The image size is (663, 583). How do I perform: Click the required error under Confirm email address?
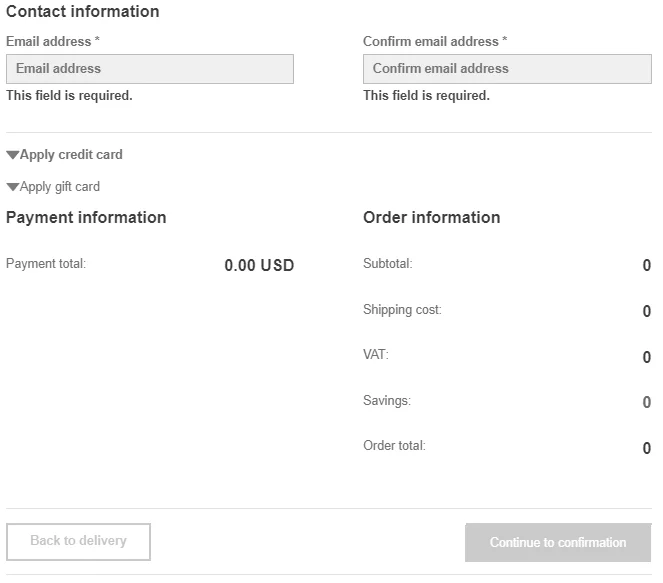[x=426, y=96]
